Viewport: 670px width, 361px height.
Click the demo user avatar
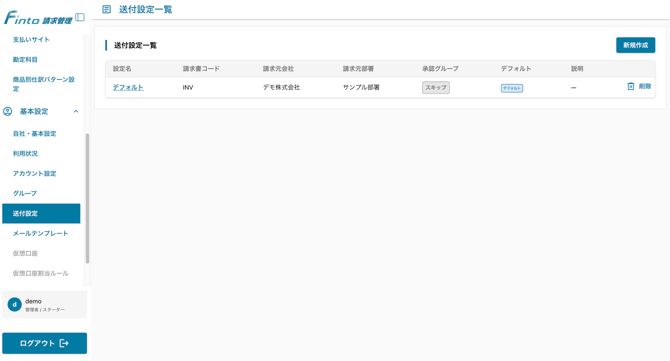[x=15, y=305]
